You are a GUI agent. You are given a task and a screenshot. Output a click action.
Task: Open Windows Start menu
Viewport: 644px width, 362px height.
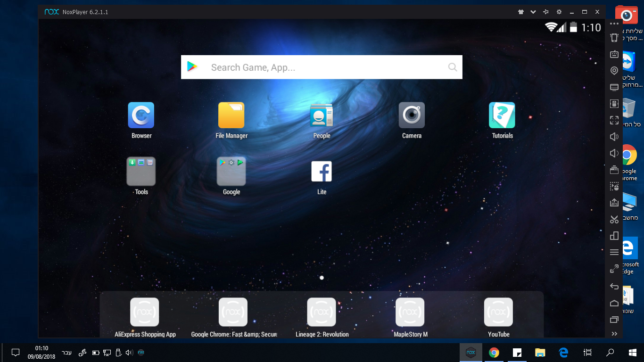tap(632, 352)
